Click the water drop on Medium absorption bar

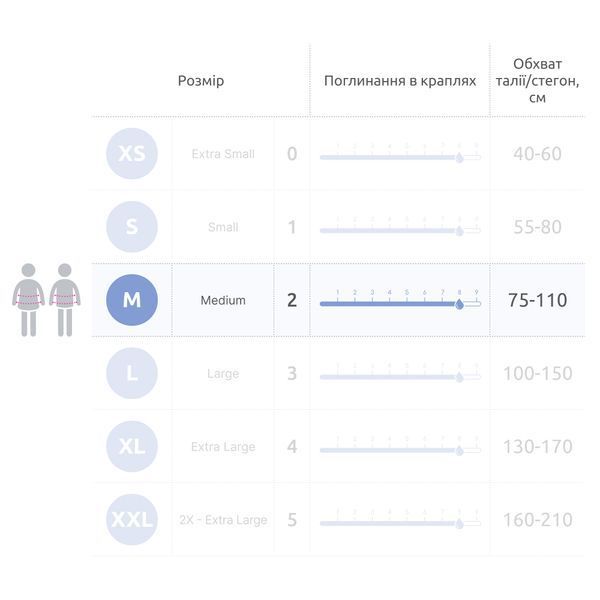[x=460, y=304]
